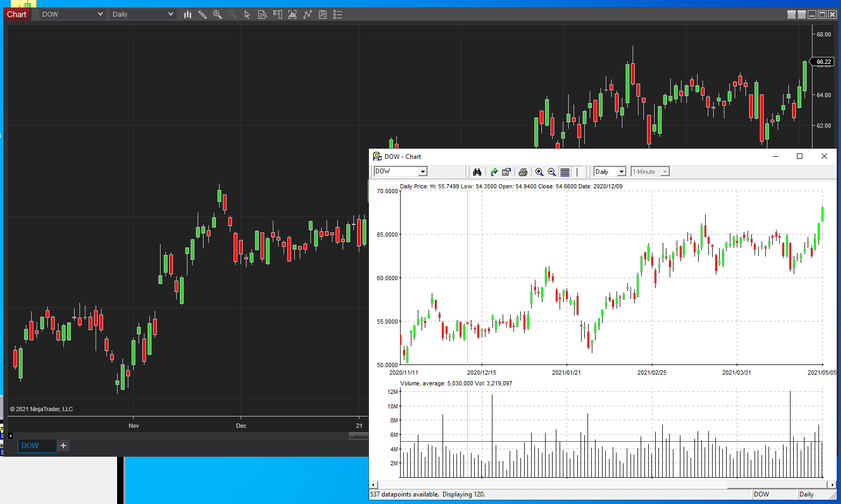Click the right arrow of DOW - Chart horizontal scrollbar
This screenshot has height=504, width=841.
832,485
